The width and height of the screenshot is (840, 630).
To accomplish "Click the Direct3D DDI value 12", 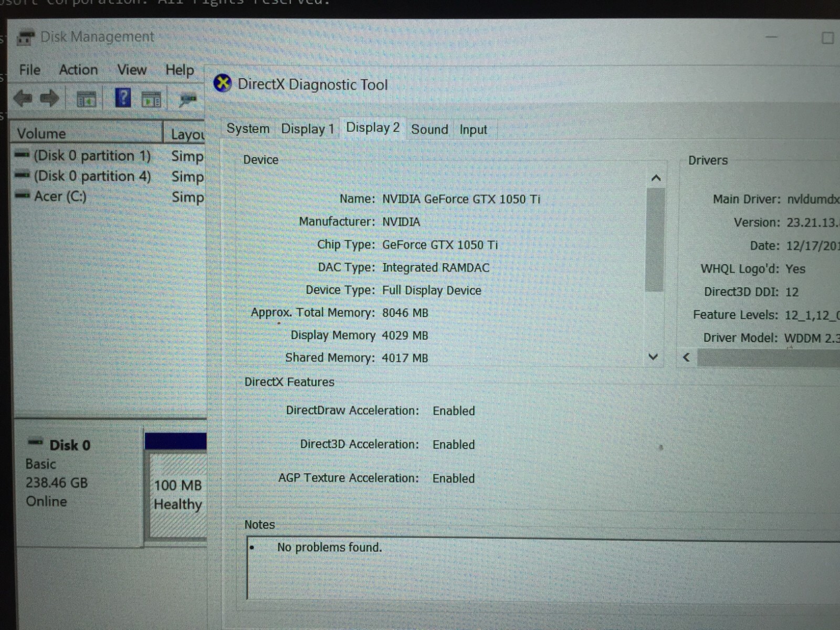I will click(x=792, y=292).
